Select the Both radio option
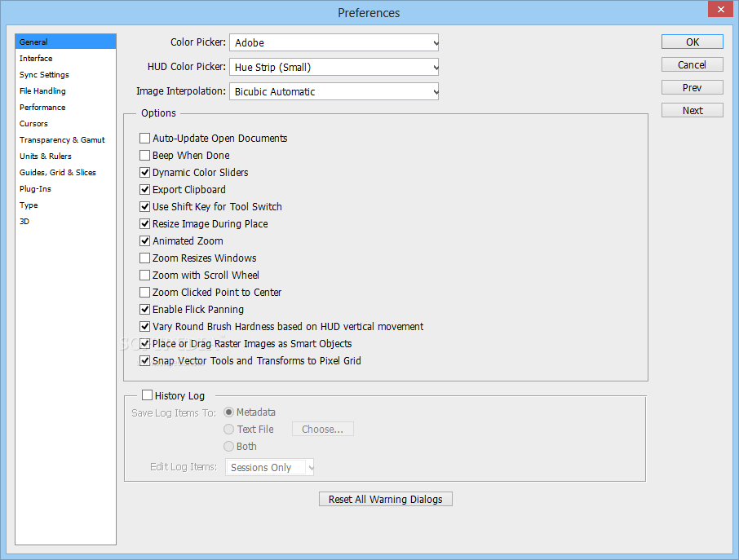 (x=228, y=446)
